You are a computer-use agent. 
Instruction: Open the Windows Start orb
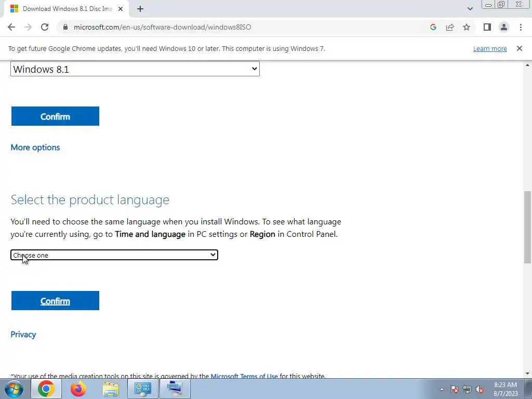[x=14, y=389]
